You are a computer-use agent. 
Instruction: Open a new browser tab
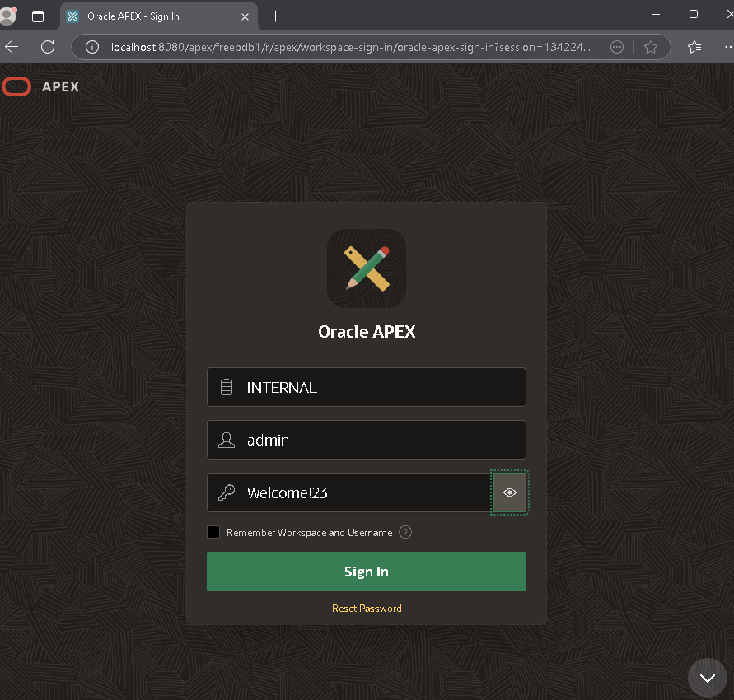[x=276, y=16]
